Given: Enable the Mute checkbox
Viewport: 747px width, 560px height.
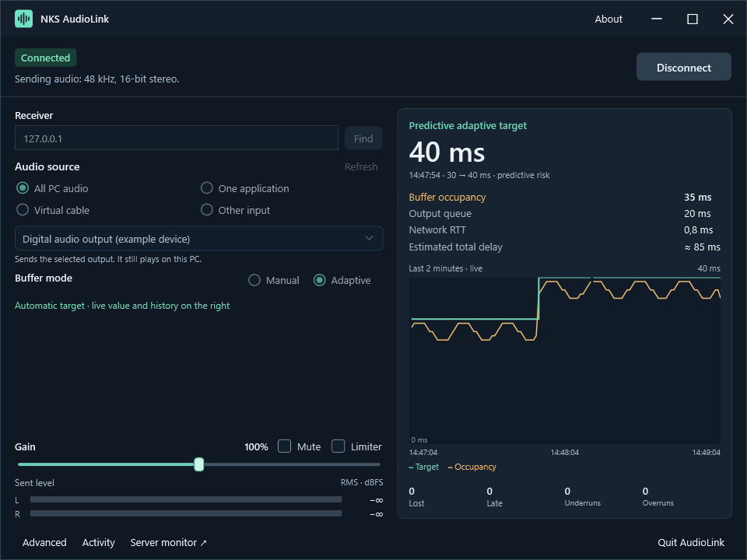Looking at the screenshot, I should point(285,446).
